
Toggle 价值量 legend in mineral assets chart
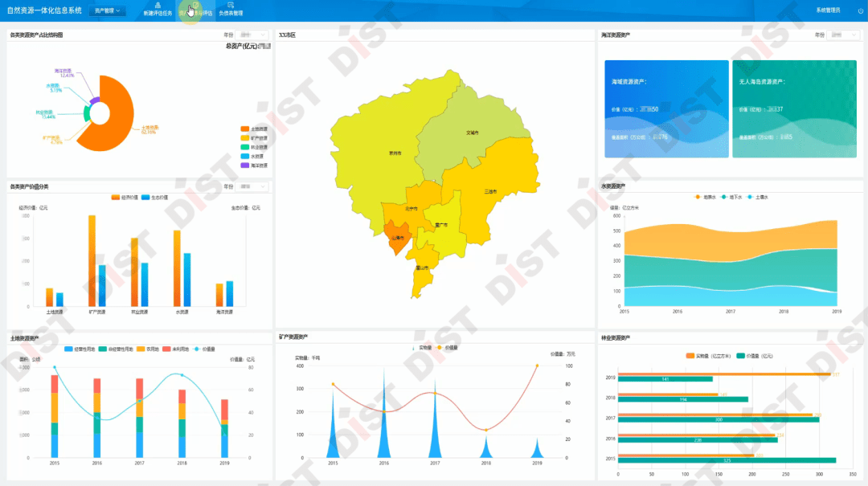[x=447, y=348]
